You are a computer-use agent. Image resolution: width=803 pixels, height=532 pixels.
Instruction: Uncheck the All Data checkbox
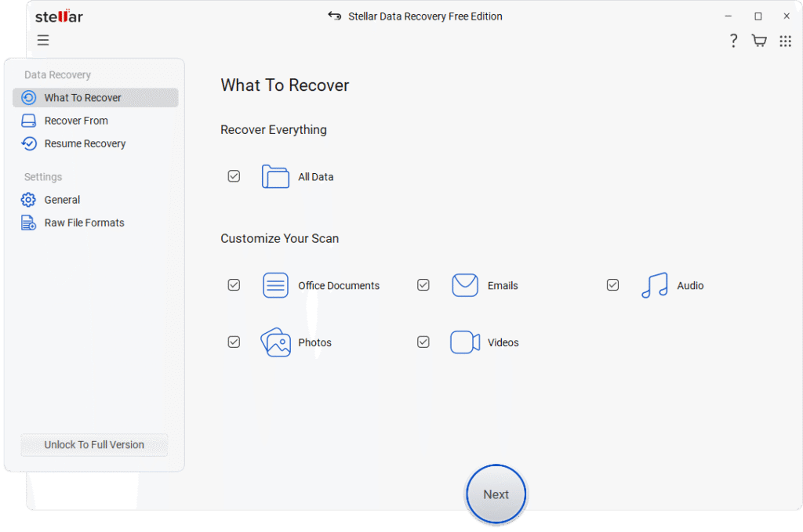click(234, 176)
